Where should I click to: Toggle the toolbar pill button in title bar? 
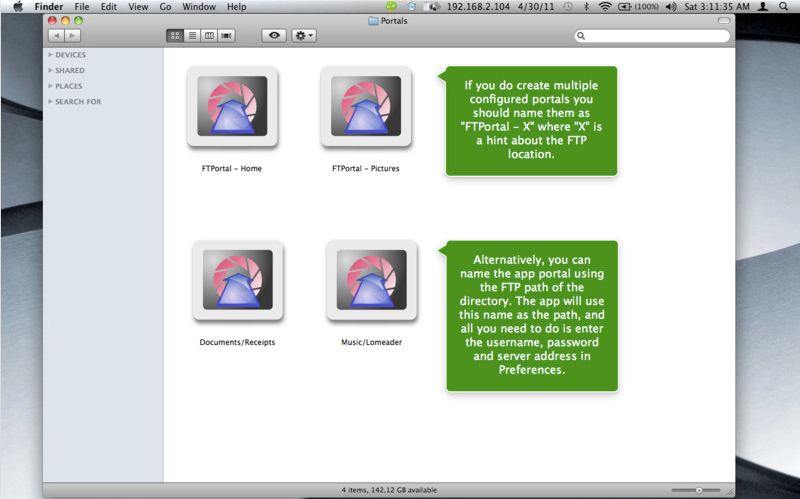pyautogui.click(x=723, y=20)
